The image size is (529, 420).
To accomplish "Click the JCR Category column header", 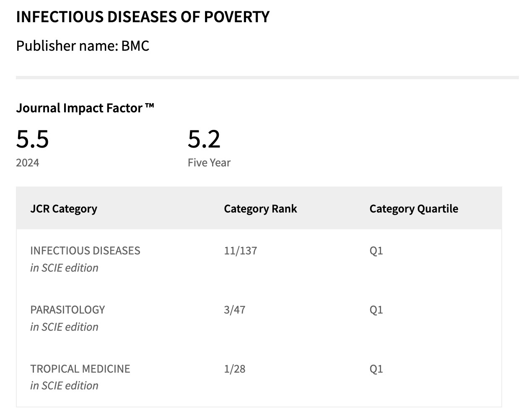I will point(64,209).
